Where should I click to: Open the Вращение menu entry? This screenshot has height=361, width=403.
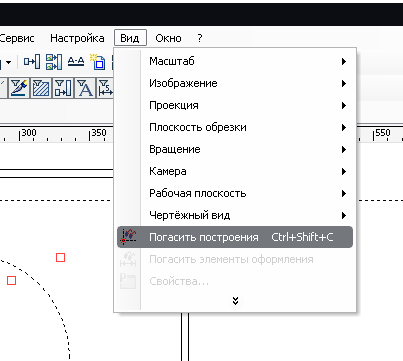point(235,149)
